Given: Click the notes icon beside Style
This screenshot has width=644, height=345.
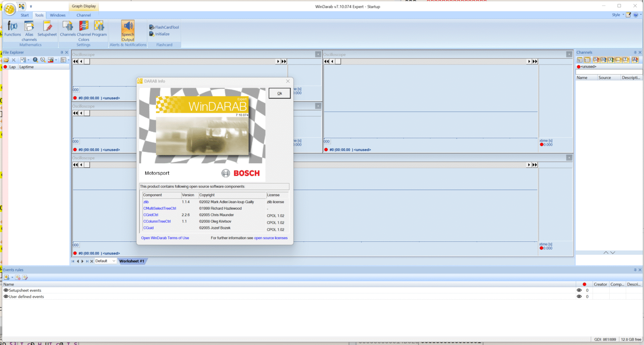Looking at the screenshot, I should tap(628, 15).
